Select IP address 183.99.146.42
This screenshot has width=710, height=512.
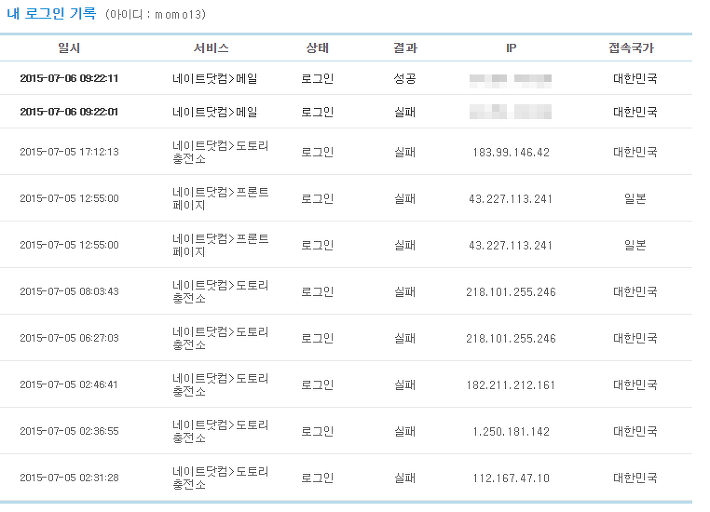click(x=511, y=152)
